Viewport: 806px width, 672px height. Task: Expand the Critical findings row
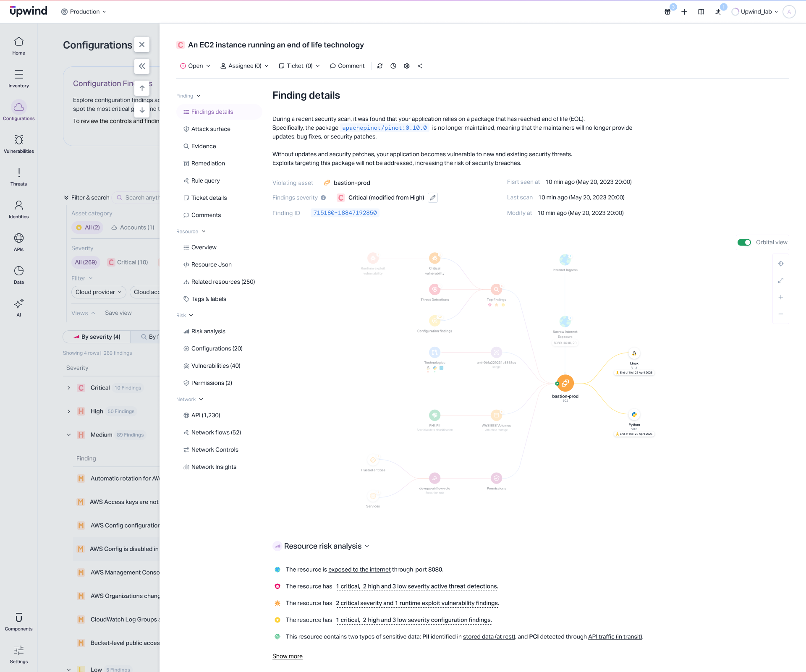pos(69,388)
